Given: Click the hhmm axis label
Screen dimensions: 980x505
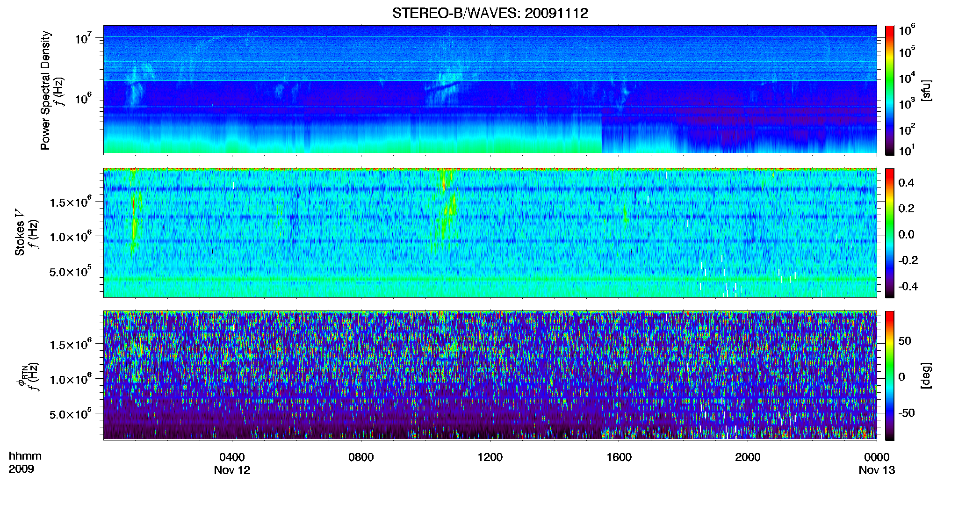Looking at the screenshot, I should pyautogui.click(x=25, y=456).
